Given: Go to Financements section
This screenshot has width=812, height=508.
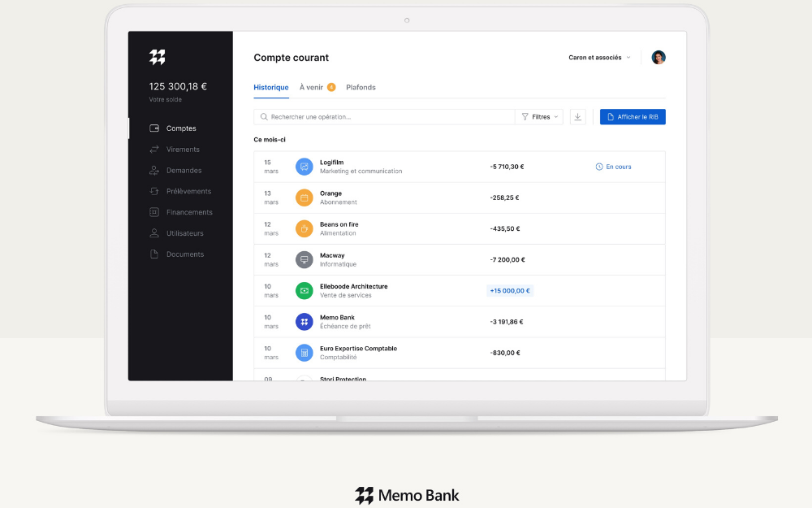Looking at the screenshot, I should 189,212.
